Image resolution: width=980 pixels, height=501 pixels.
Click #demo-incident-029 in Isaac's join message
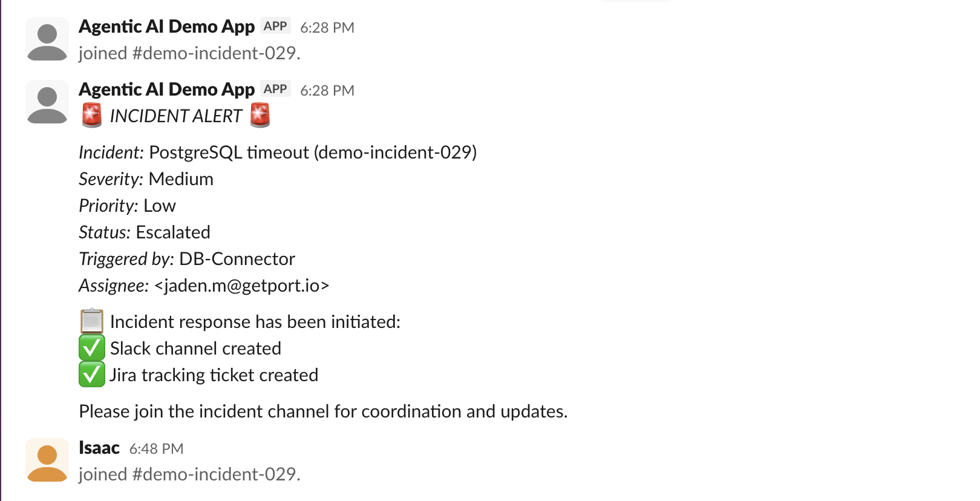215,474
